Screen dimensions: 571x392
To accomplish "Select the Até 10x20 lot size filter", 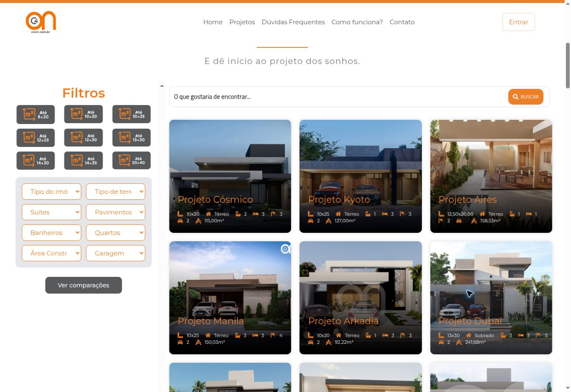I will coord(83,114).
